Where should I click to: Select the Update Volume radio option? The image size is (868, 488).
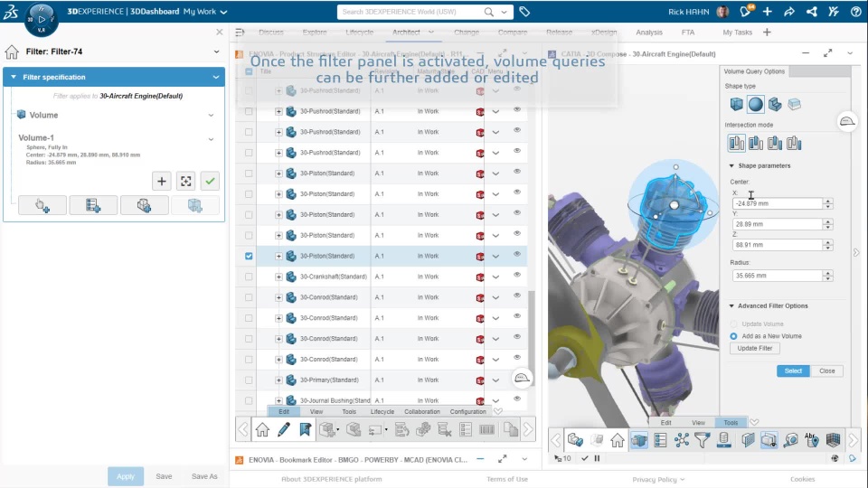tap(733, 324)
